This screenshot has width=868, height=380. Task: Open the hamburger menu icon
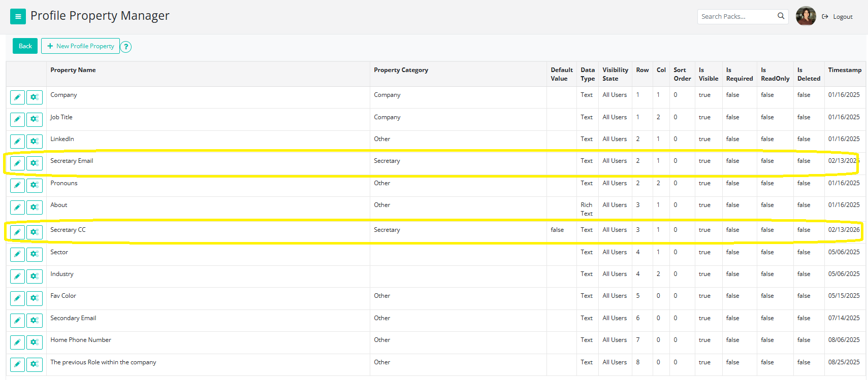click(18, 16)
